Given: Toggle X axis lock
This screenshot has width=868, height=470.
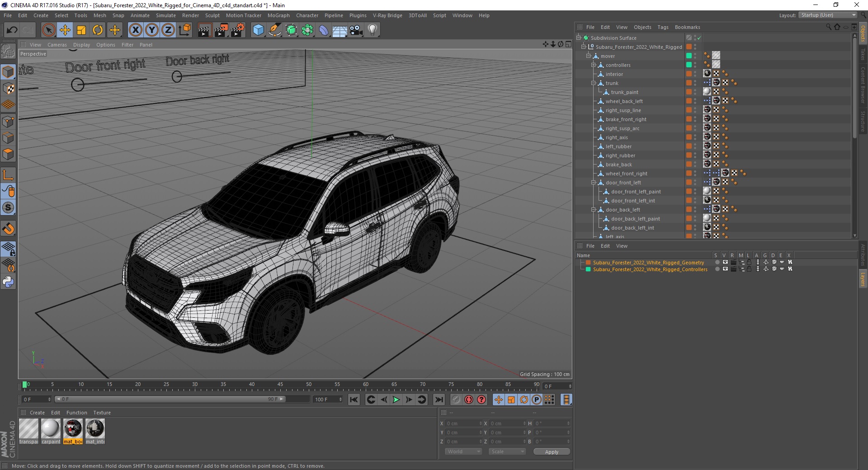Looking at the screenshot, I should (135, 30).
